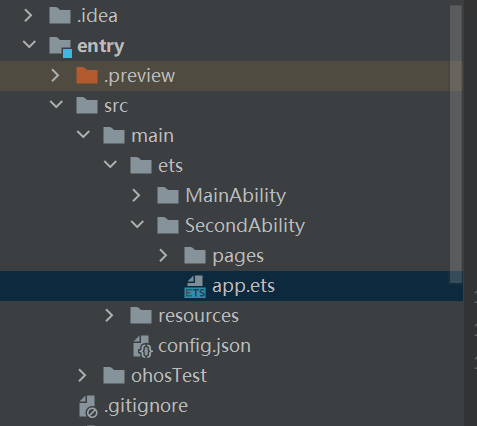477x426 pixels.
Task: Click the resources folder icon
Action: [x=141, y=316]
